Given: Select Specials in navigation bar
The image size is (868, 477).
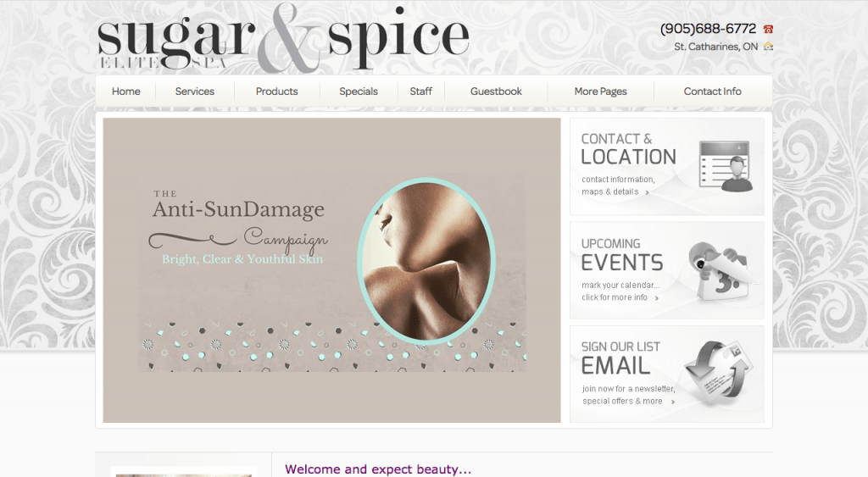Looking at the screenshot, I should coord(359,92).
